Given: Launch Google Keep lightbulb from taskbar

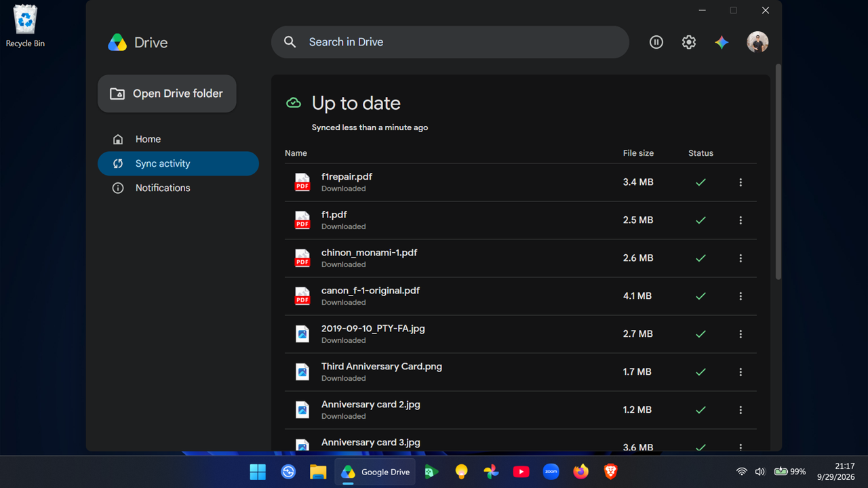Looking at the screenshot, I should pyautogui.click(x=462, y=472).
